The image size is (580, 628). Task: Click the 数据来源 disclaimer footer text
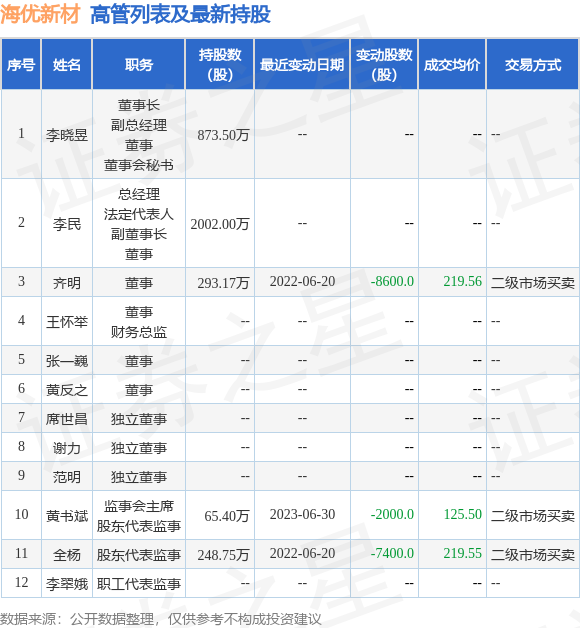pyautogui.click(x=160, y=619)
